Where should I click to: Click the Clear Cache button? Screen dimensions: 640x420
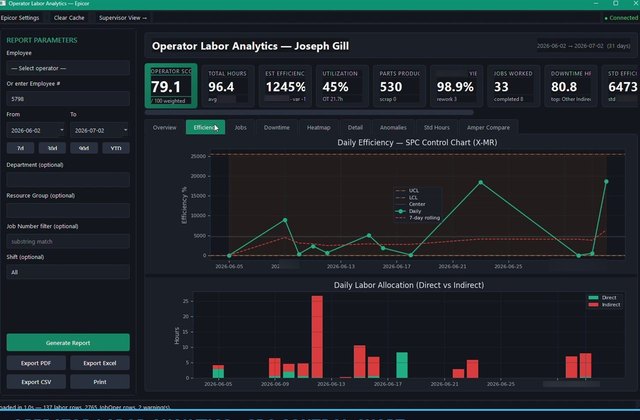(69, 18)
